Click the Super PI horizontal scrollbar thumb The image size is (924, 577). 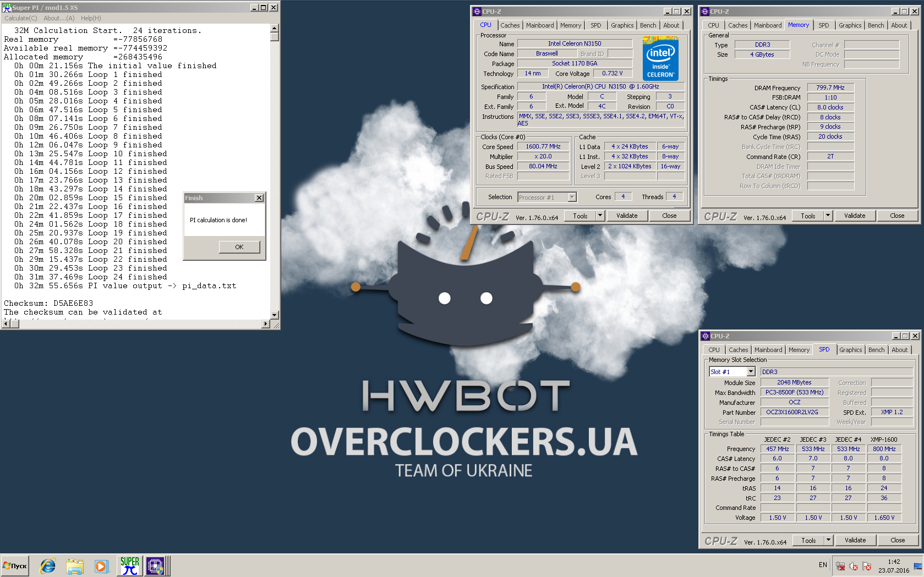[15, 324]
